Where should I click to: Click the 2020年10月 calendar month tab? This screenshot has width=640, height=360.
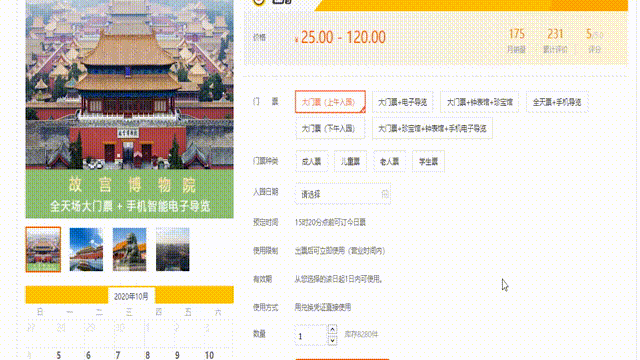[x=131, y=296]
